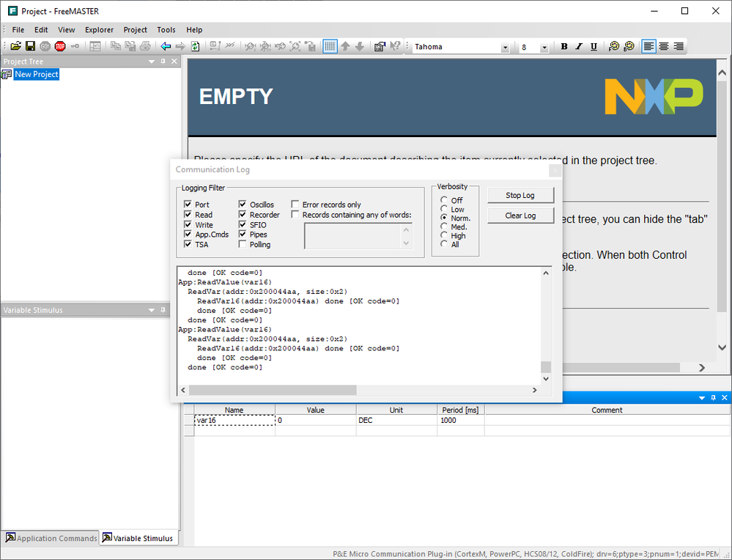Open the Variable Stimulus panel dropdown arrow
This screenshot has height=560, width=732.
[152, 310]
